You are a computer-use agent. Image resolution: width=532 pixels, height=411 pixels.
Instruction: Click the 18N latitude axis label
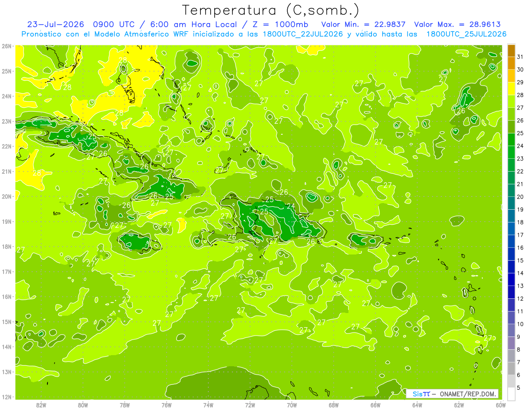coord(6,247)
